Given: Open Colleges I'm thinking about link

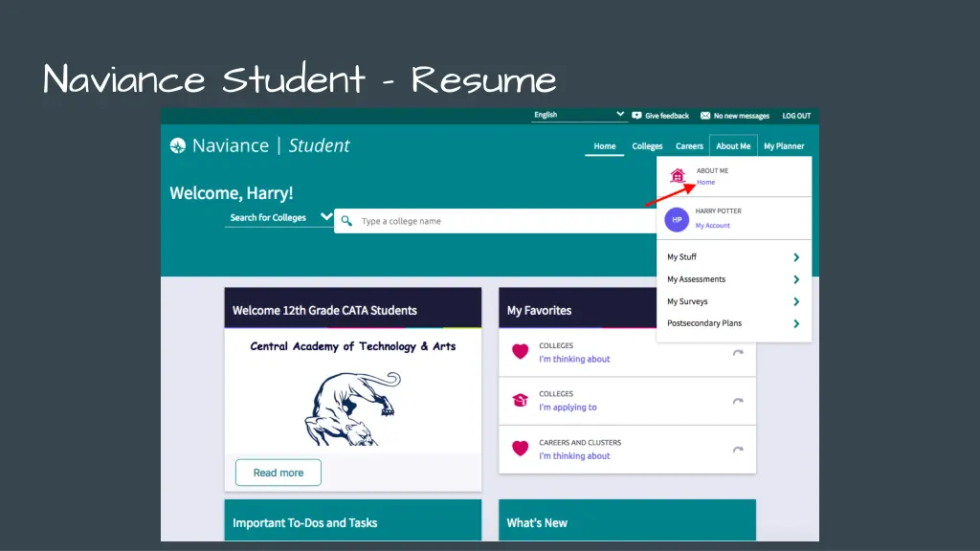Looking at the screenshot, I should pyautogui.click(x=574, y=359).
